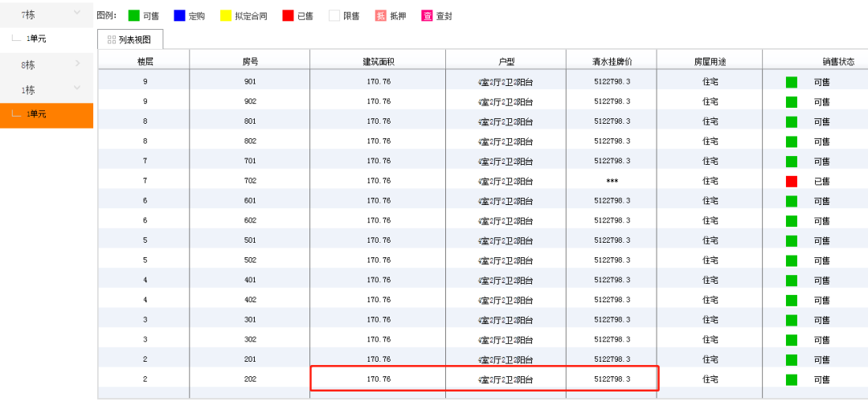Viewport: 868px width, 410px height.
Task: Expand the 8栋 building node
Action: coord(77,64)
